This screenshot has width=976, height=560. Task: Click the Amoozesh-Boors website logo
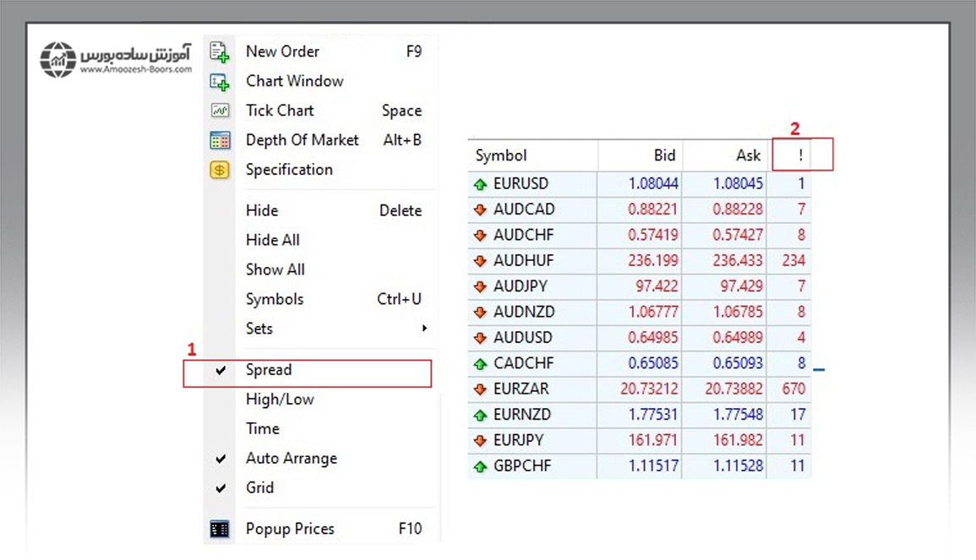[x=116, y=59]
